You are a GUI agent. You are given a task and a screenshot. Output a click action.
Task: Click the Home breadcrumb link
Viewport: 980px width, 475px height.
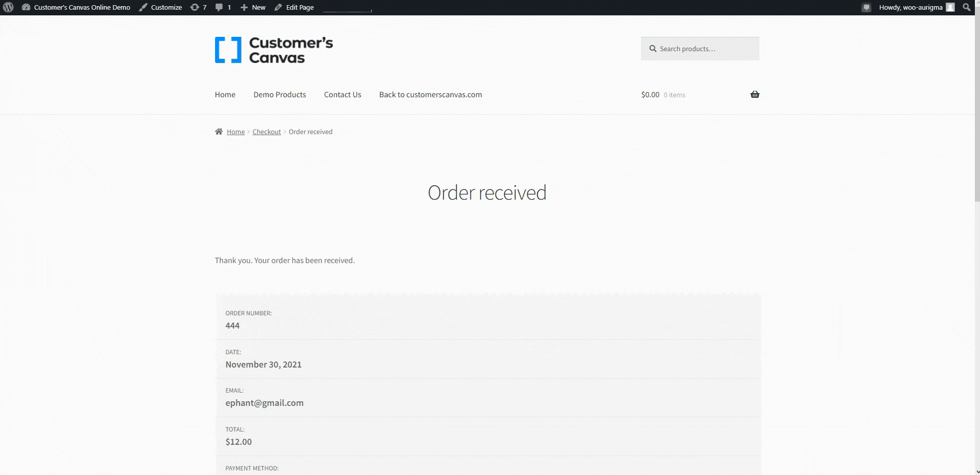(x=236, y=132)
